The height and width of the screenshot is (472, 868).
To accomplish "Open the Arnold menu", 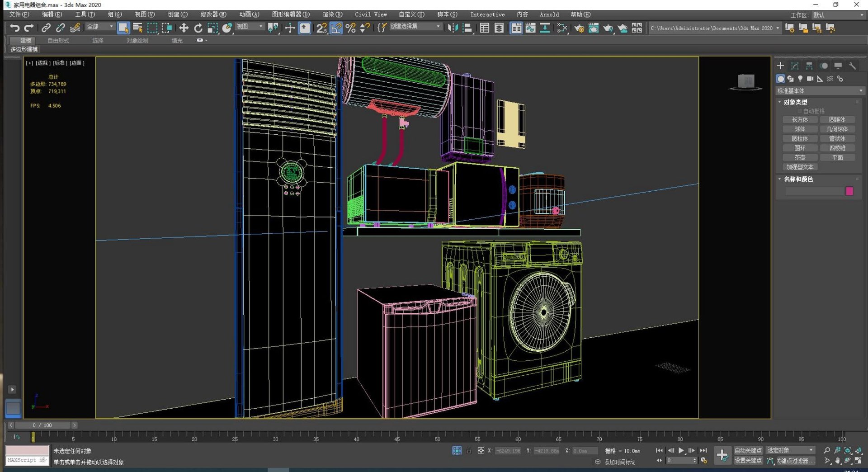I will pyautogui.click(x=549, y=14).
